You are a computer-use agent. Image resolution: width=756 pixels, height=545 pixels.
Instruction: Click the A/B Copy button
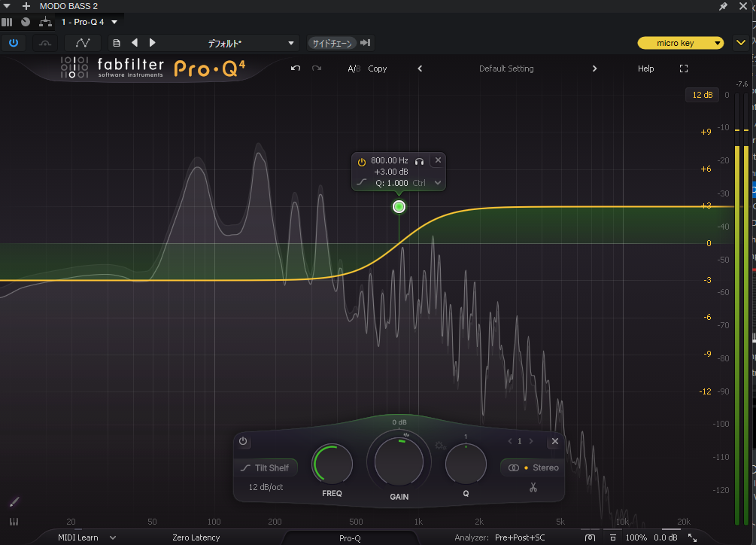click(377, 69)
